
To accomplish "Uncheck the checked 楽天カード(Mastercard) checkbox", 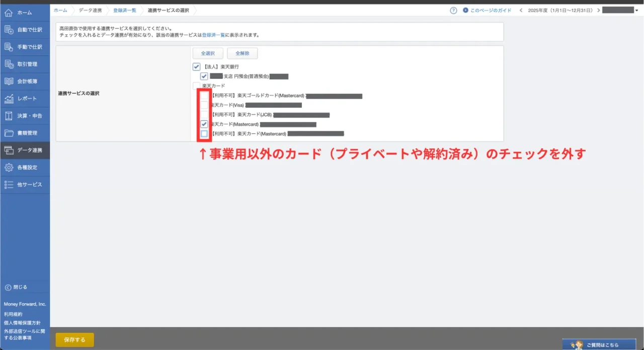I will click(x=204, y=124).
